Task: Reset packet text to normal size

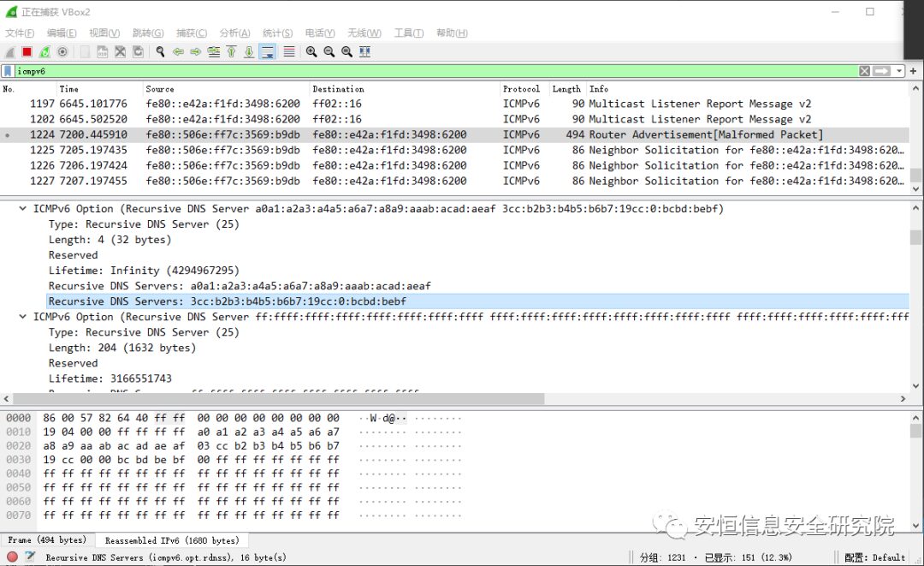Action: [x=347, y=52]
